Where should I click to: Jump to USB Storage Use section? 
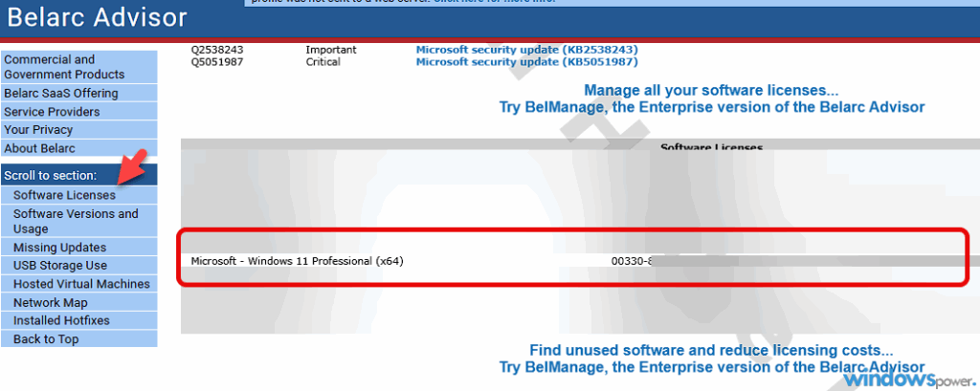[78, 266]
